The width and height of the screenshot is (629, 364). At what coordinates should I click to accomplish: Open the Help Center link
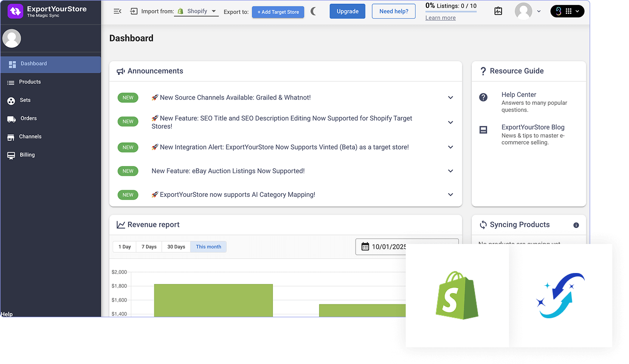pyautogui.click(x=519, y=94)
